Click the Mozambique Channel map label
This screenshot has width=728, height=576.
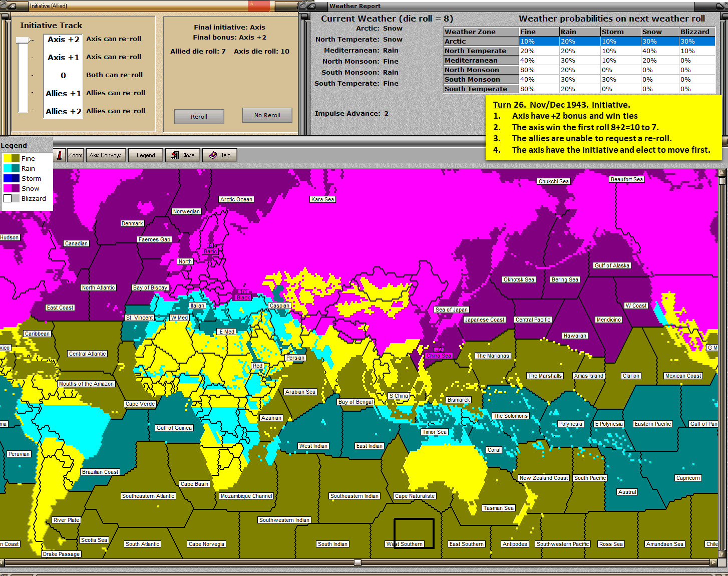[246, 496]
